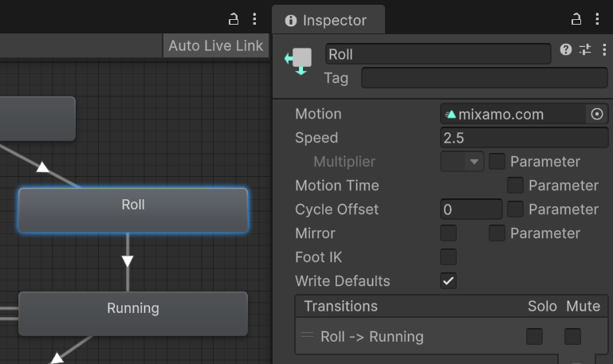Viewport: 613px width, 364px height.
Task: Open the Multiplier parameter dropdown
Action: [462, 162]
